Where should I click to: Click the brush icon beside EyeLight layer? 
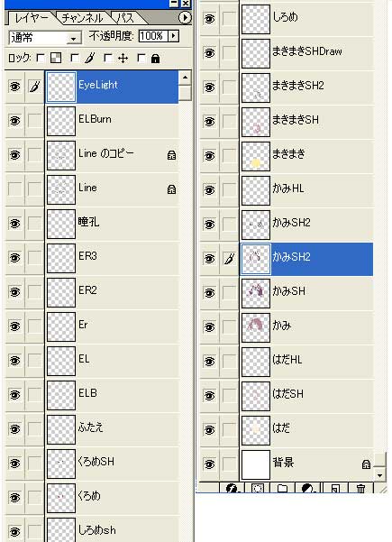point(34,87)
